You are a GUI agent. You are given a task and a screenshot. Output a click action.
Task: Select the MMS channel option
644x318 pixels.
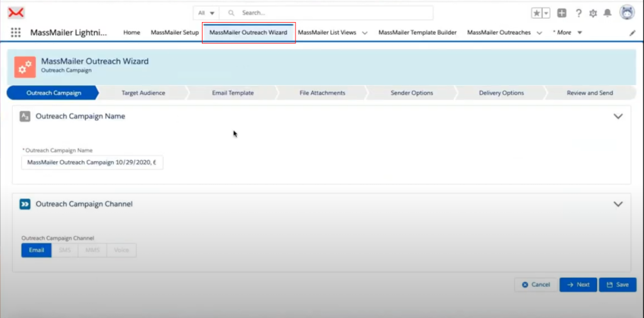(x=92, y=250)
